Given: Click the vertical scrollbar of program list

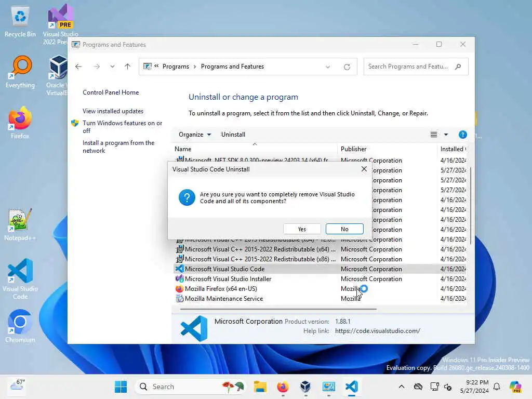Looking at the screenshot, I should 470,205.
